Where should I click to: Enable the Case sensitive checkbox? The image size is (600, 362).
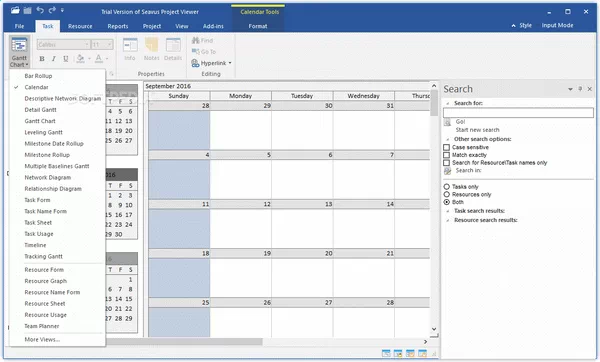coord(446,147)
